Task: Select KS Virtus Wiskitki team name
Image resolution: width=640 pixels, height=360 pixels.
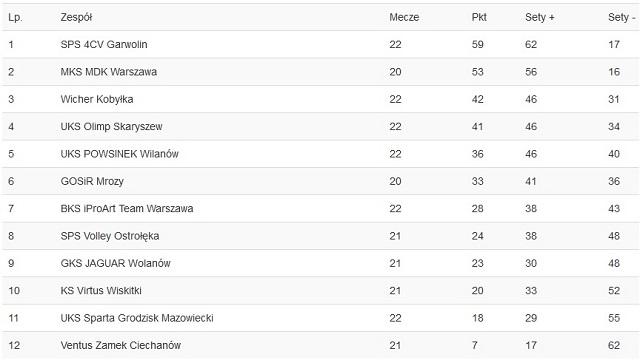Action: click(101, 291)
